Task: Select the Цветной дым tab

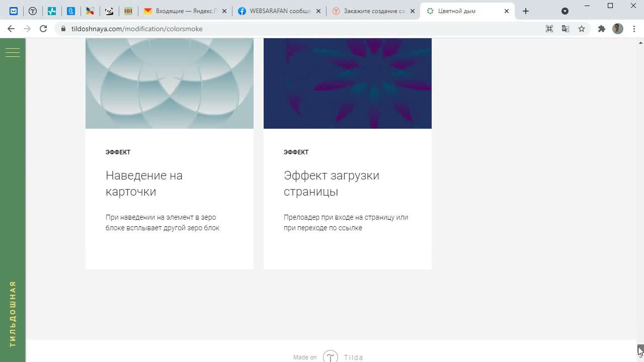Action: pyautogui.click(x=467, y=11)
